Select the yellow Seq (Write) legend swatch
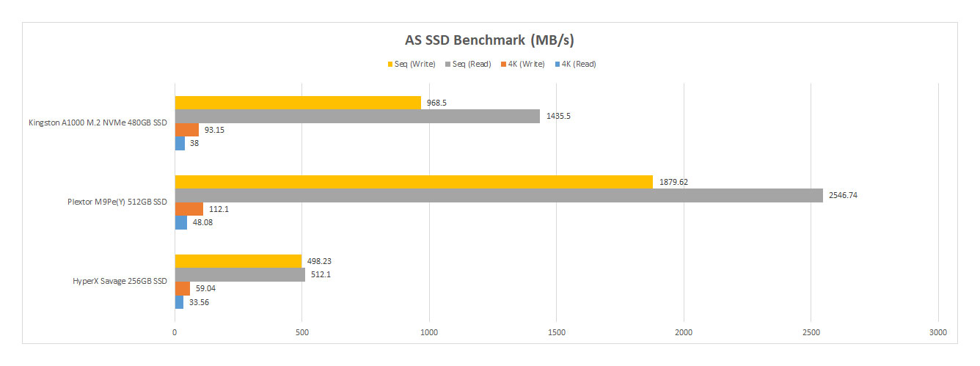Screen dimensions: 980x366 coord(390,65)
